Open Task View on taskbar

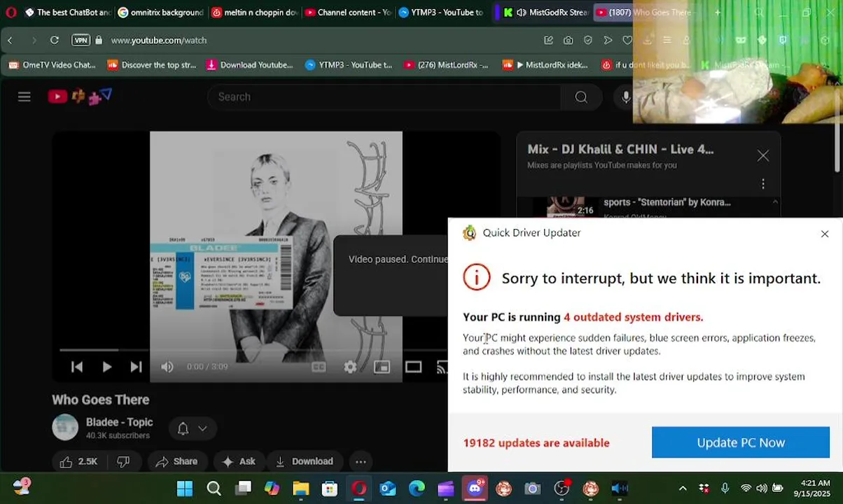click(243, 489)
